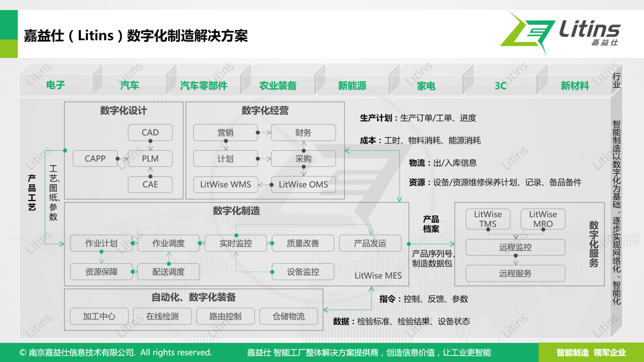The height and width of the screenshot is (362, 644).
Task: Click the 数字化设计 section heading
Action: [124, 111]
